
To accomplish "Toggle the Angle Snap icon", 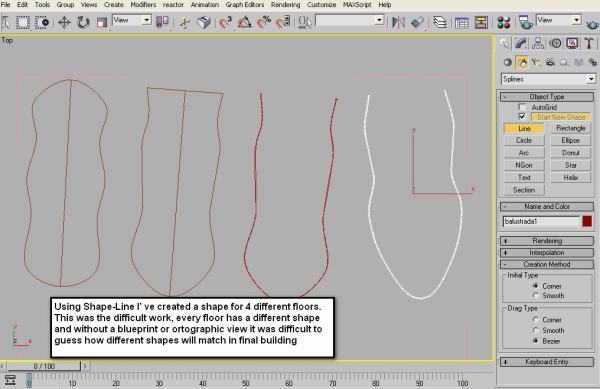I will [245, 23].
